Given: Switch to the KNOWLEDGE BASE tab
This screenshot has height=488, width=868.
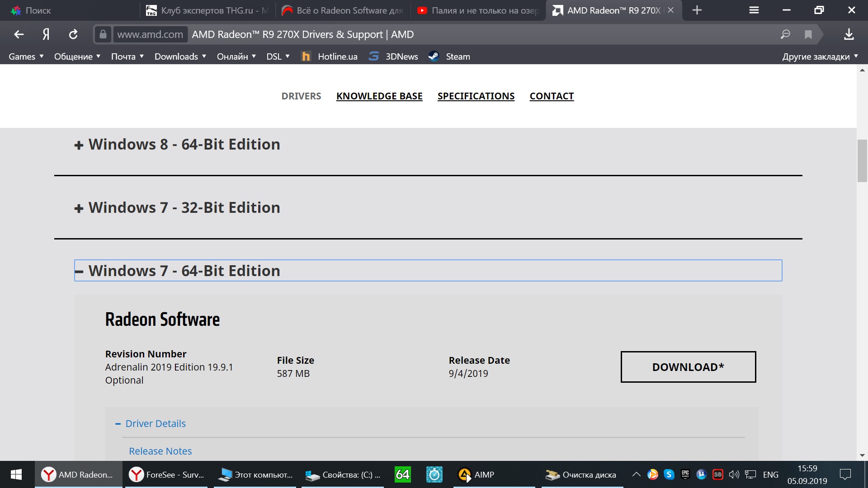Looking at the screenshot, I should (379, 96).
